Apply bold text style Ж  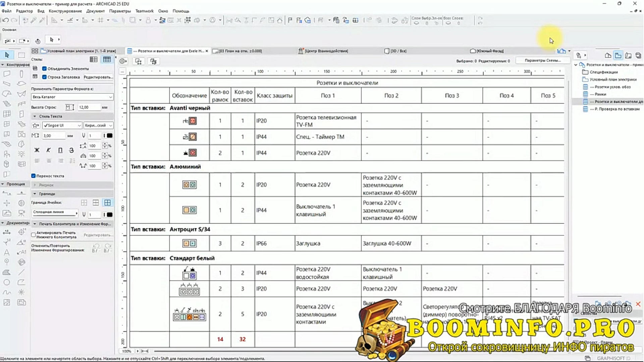click(x=37, y=150)
